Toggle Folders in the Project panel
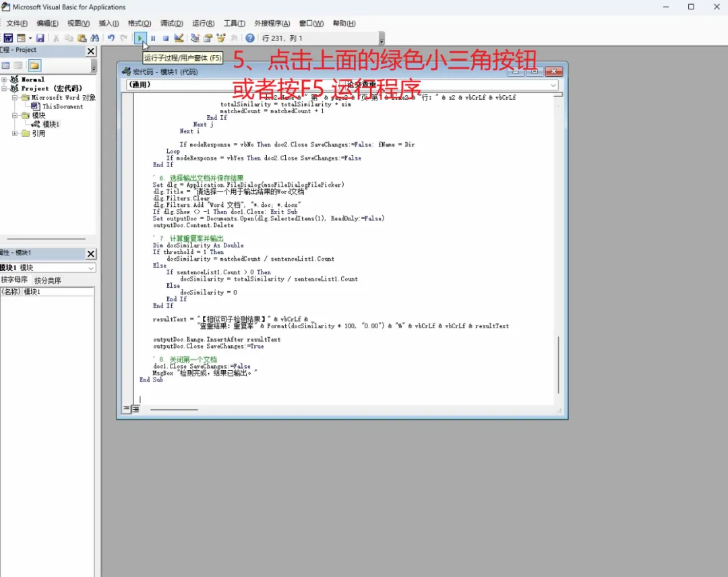The height and width of the screenshot is (577, 728). point(34,65)
